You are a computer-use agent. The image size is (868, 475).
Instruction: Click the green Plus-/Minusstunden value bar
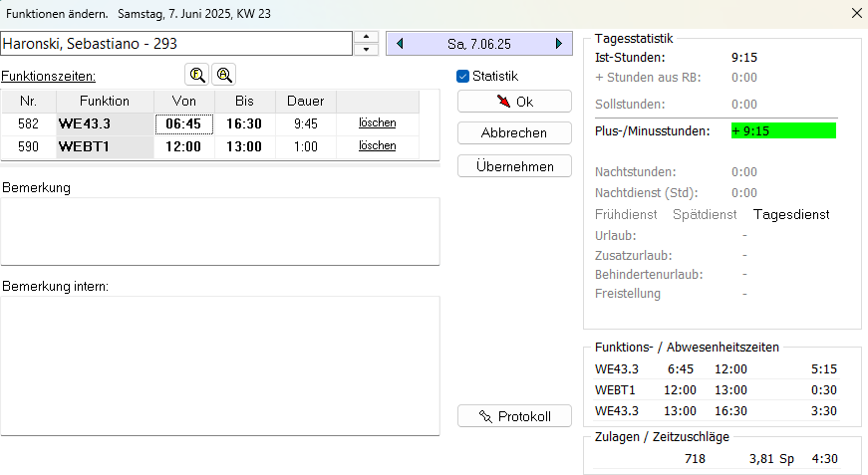[x=783, y=130]
